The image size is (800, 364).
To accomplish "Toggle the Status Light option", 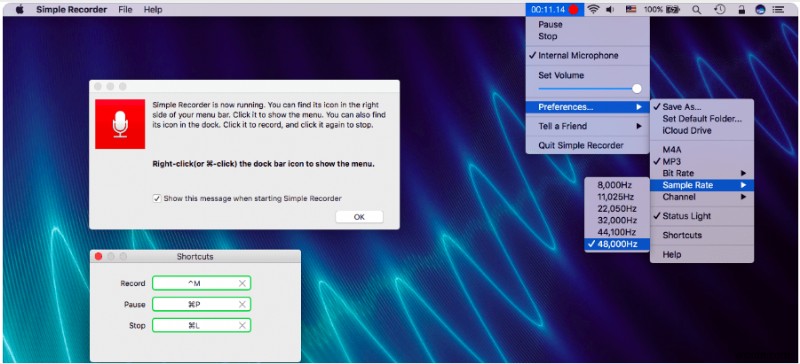I will click(x=702, y=216).
